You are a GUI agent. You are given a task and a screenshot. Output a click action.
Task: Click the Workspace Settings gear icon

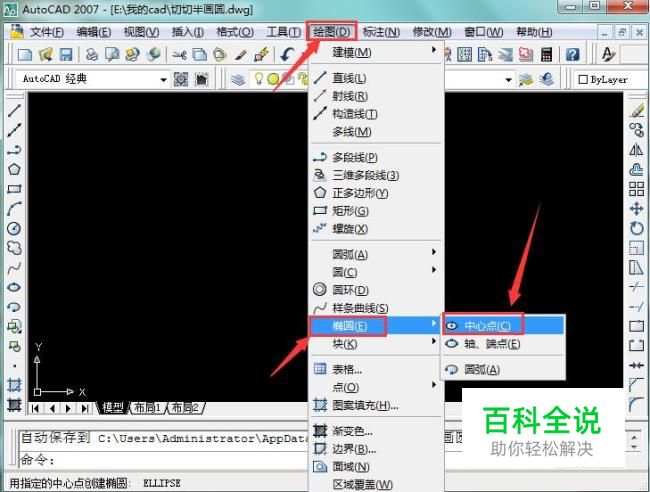tap(181, 79)
